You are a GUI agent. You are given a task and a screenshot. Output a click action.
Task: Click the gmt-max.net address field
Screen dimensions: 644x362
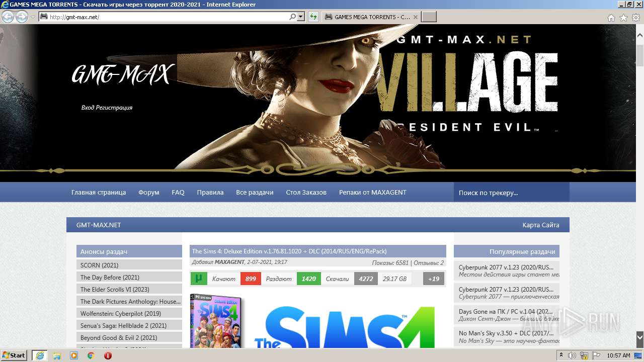tap(169, 17)
